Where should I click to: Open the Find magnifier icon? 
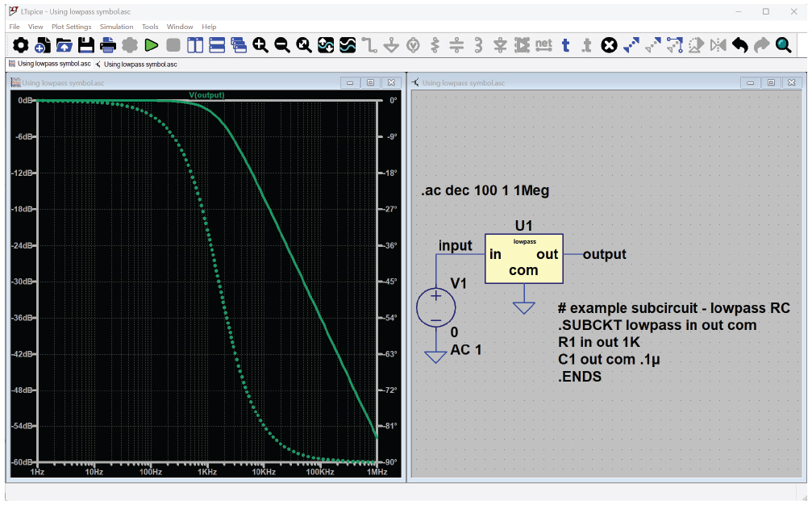click(x=783, y=45)
